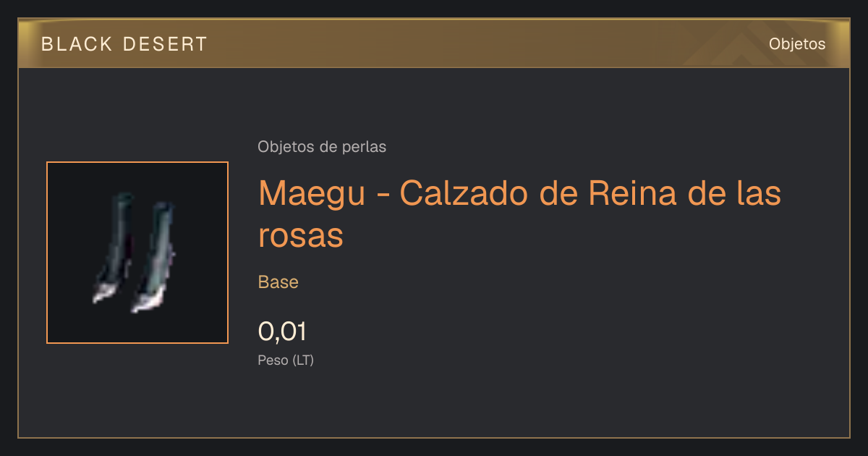Viewport: 868px width, 456px height.
Task: Select the left boot in the item image
Action: (114, 247)
